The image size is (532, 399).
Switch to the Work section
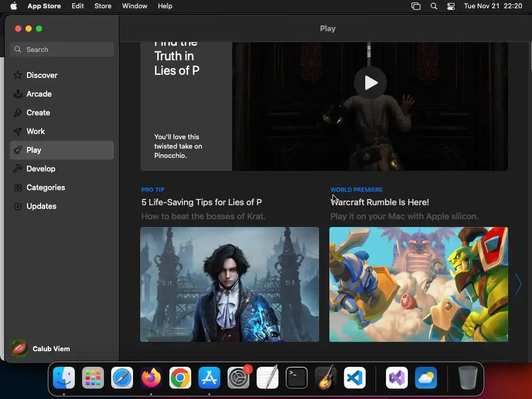(x=62, y=131)
